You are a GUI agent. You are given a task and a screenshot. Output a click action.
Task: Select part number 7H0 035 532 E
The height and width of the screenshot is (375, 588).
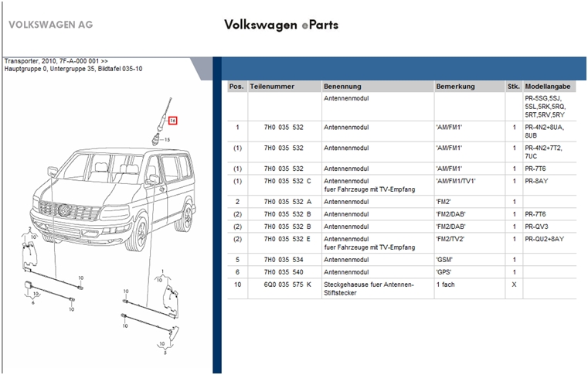[287, 239]
